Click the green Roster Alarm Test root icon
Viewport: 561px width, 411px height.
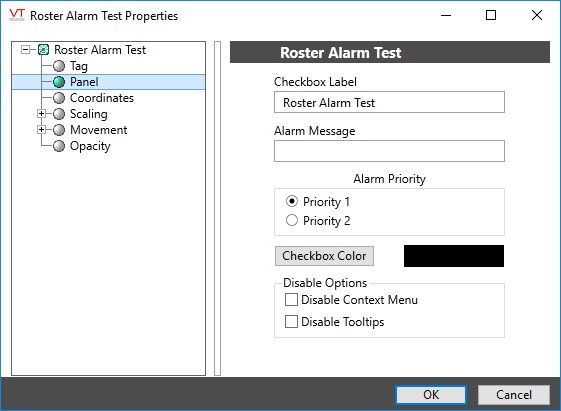(43, 49)
